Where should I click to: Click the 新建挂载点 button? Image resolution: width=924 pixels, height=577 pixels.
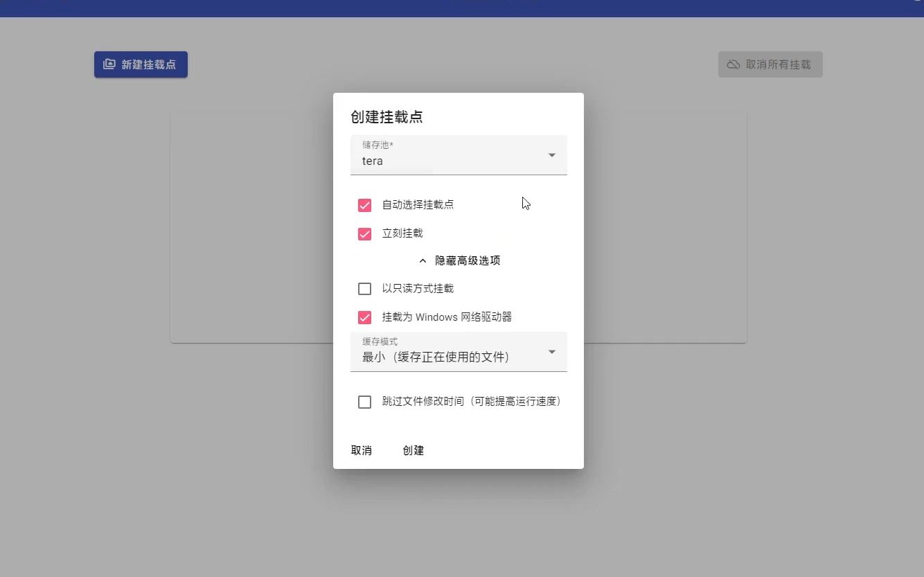point(141,64)
